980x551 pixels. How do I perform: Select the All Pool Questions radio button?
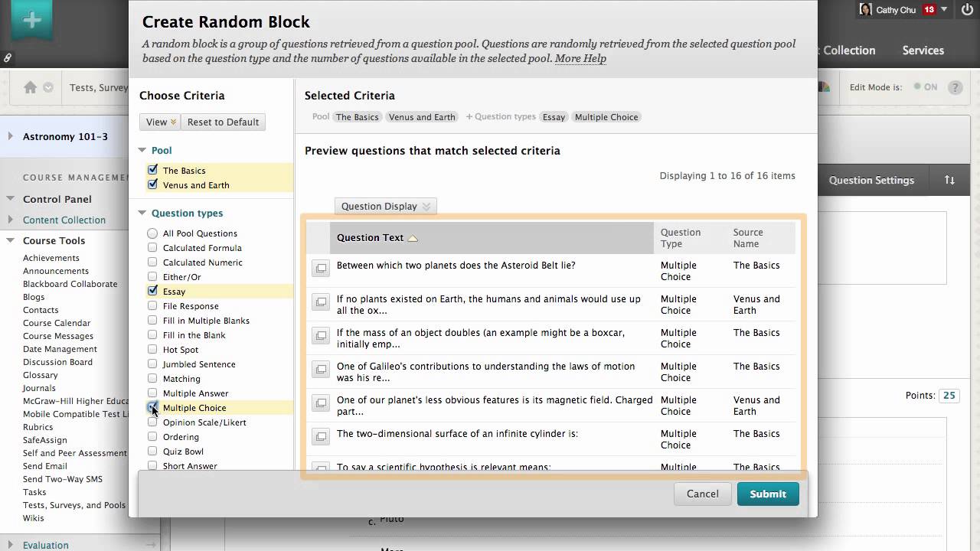[x=152, y=233]
